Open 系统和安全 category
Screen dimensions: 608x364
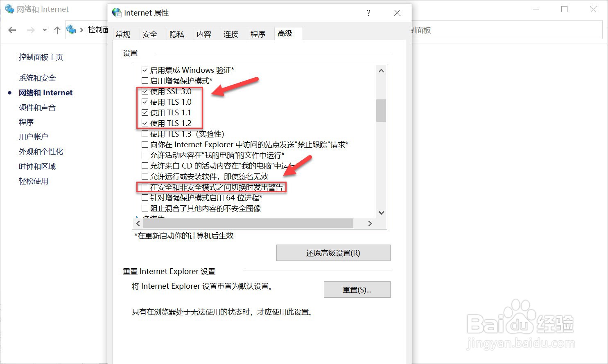(37, 78)
